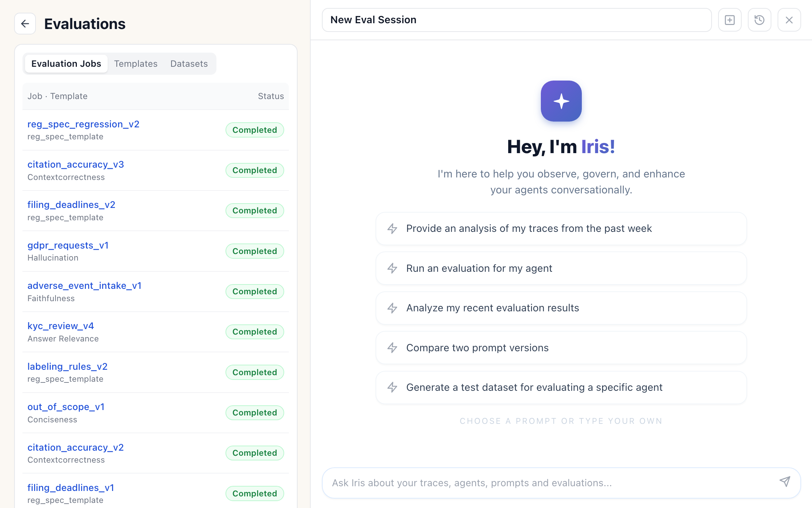Start a new session with the plus icon

pos(730,20)
